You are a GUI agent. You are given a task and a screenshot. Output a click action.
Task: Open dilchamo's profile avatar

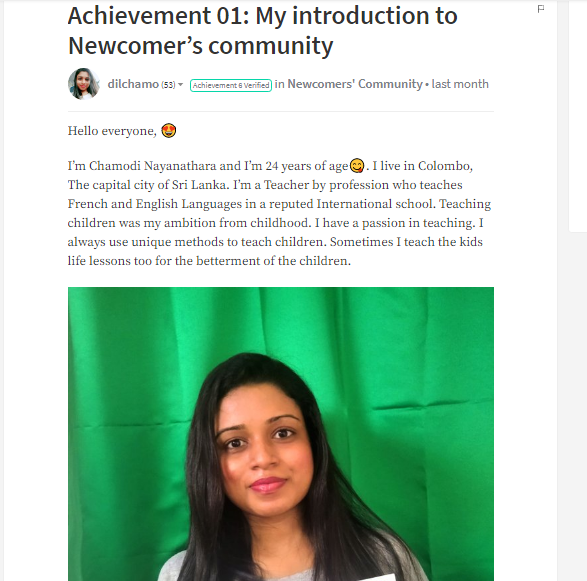click(x=84, y=84)
